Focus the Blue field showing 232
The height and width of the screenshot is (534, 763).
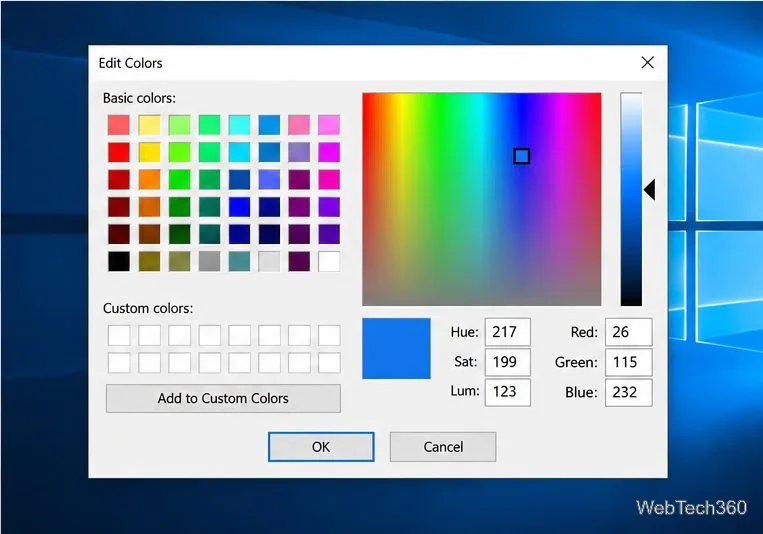[629, 392]
